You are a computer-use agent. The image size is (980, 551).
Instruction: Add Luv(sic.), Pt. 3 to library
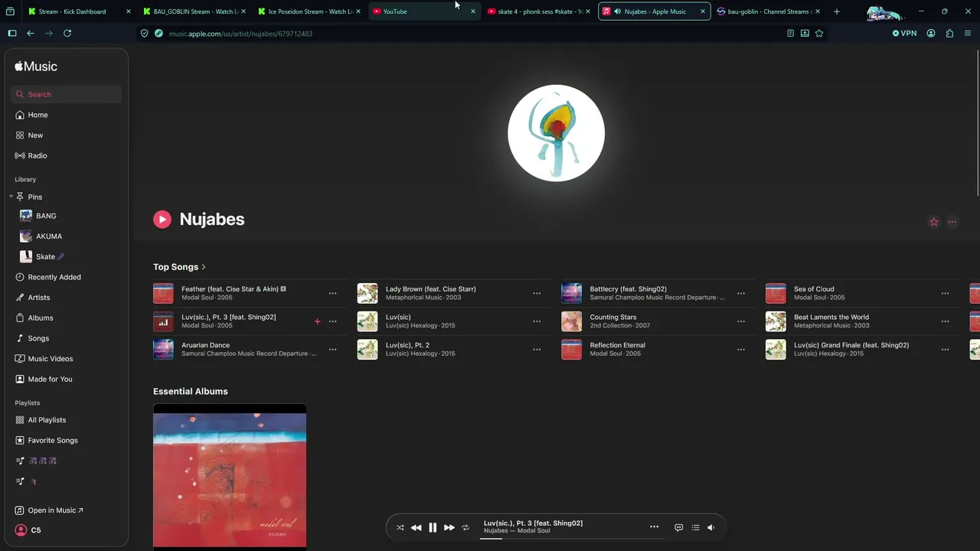(x=317, y=321)
